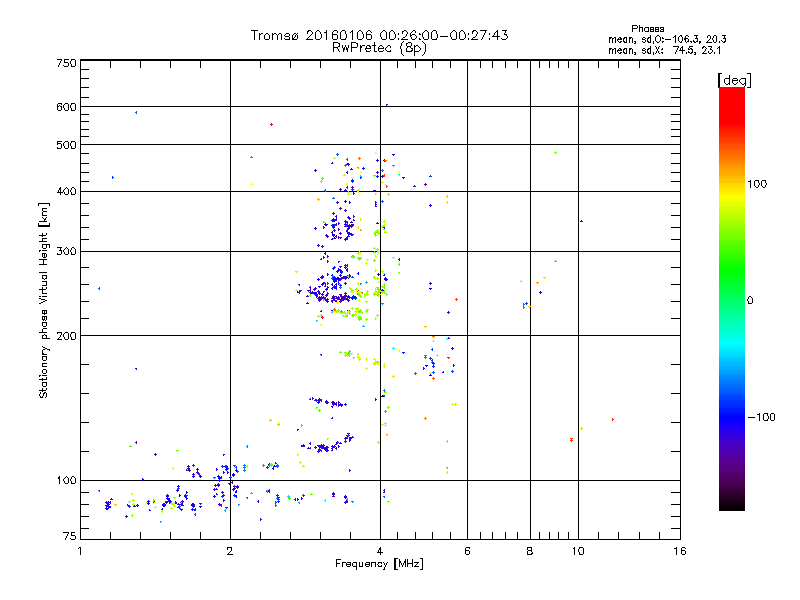This screenshot has width=800, height=600.
Task: Click the 'Frequency [MHz]' axis label
Action: (379, 564)
